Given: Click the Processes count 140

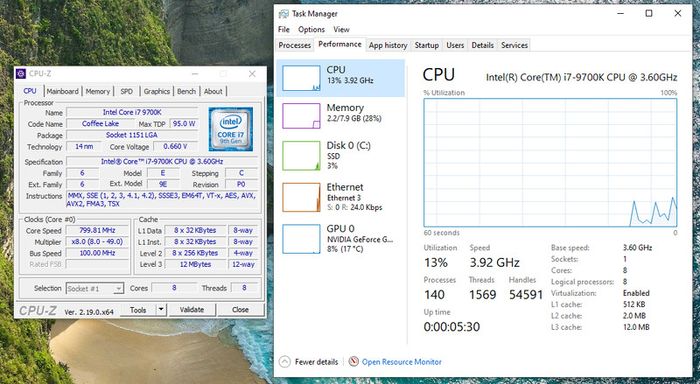Looking at the screenshot, I should point(434,295).
